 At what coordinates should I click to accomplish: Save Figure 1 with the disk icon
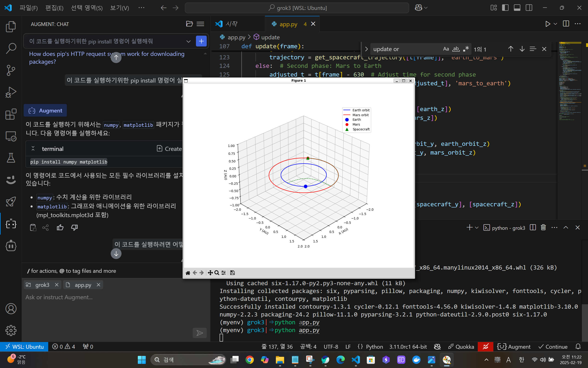232,273
